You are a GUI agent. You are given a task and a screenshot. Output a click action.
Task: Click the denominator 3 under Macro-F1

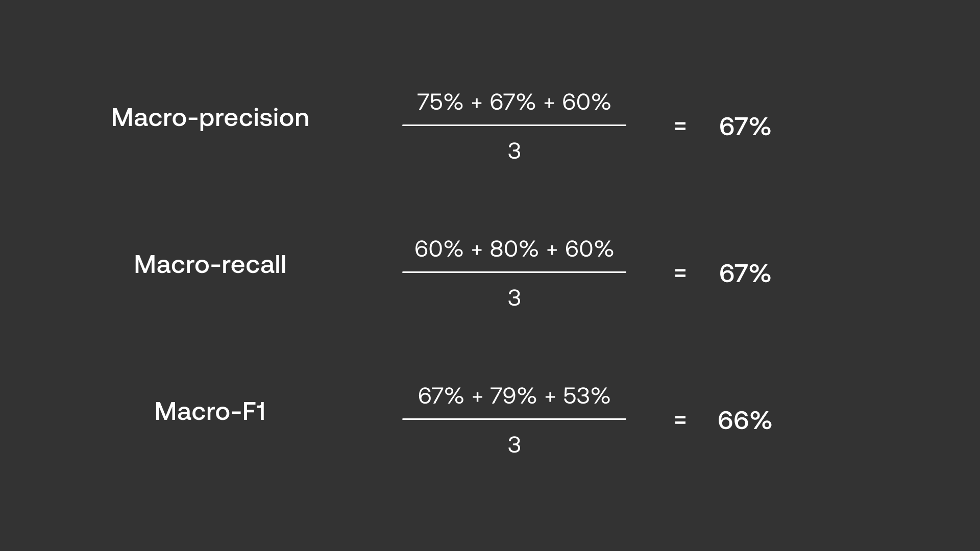point(514,445)
